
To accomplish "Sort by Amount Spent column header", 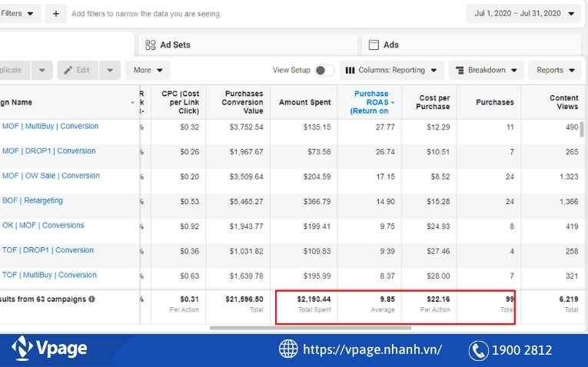I will (x=304, y=102).
